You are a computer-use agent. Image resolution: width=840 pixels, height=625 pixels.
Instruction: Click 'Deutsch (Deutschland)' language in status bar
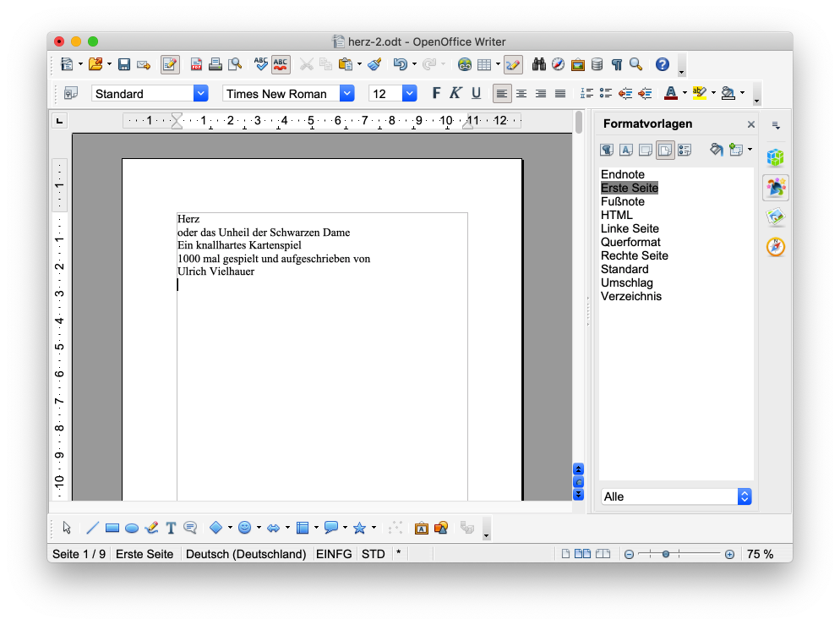pyautogui.click(x=245, y=554)
